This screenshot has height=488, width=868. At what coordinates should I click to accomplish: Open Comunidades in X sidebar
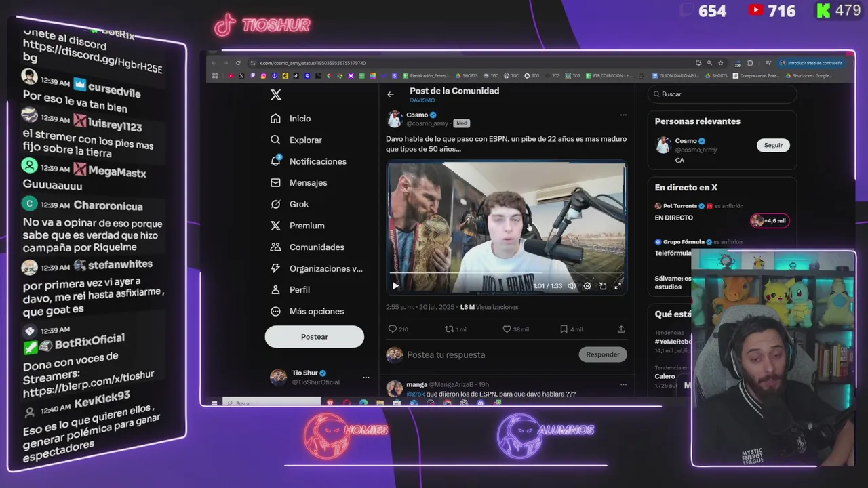(x=307, y=247)
